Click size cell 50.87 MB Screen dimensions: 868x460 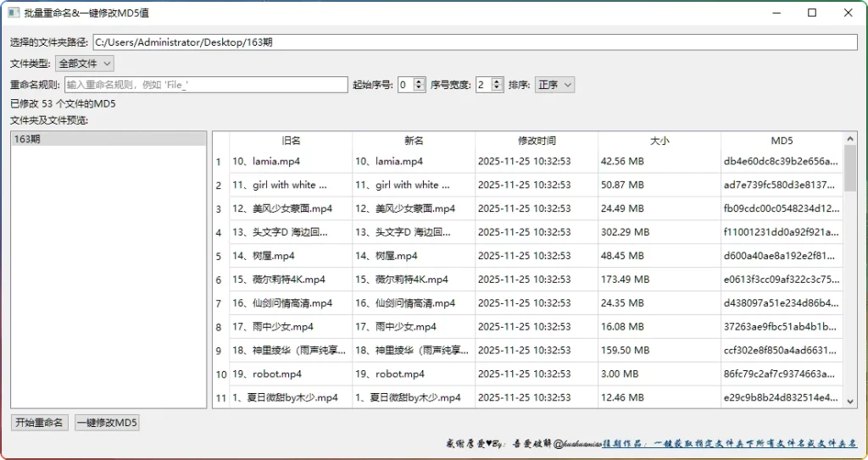[x=659, y=185]
